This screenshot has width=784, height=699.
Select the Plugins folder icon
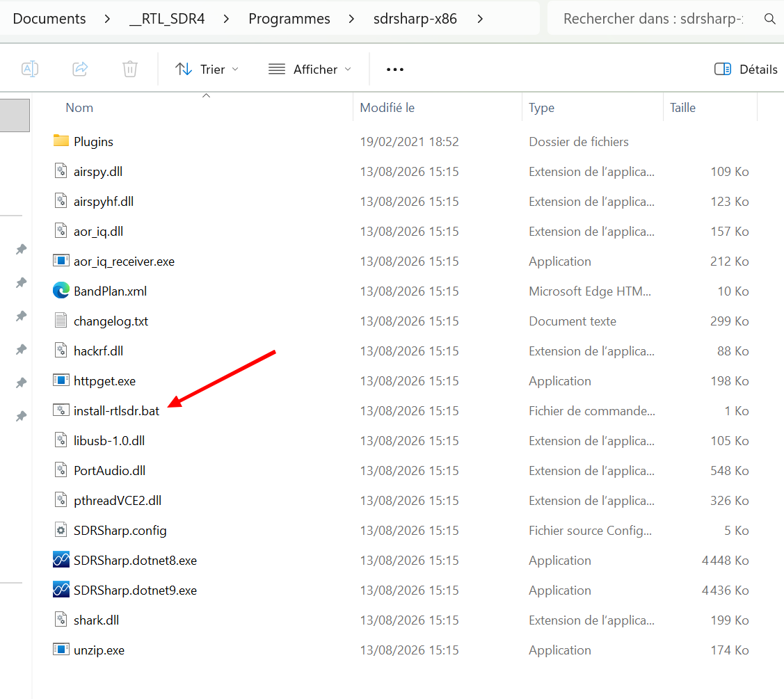coord(61,140)
